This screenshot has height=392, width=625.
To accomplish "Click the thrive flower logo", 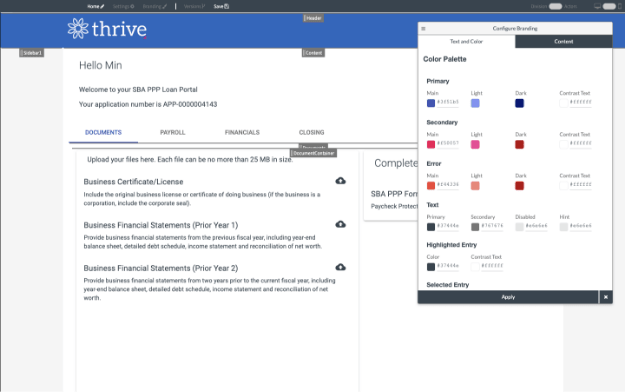I will tap(78, 29).
